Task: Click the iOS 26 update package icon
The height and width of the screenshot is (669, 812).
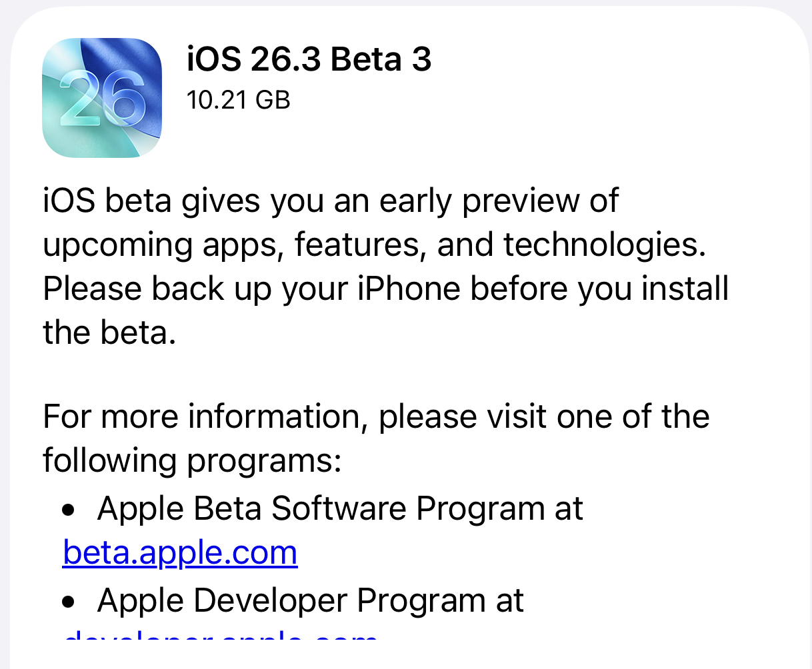Action: (x=101, y=97)
